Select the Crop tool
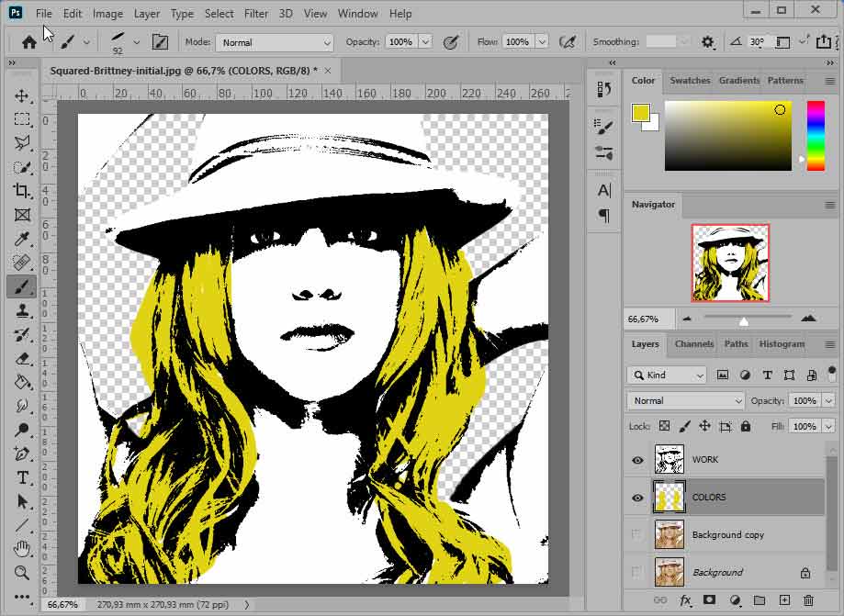 [x=21, y=190]
